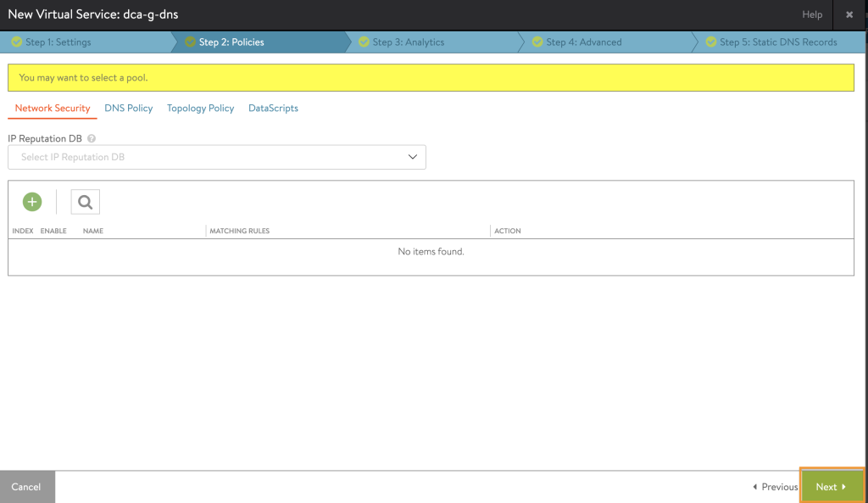Show IP Reputation DB help tooltip

click(92, 138)
